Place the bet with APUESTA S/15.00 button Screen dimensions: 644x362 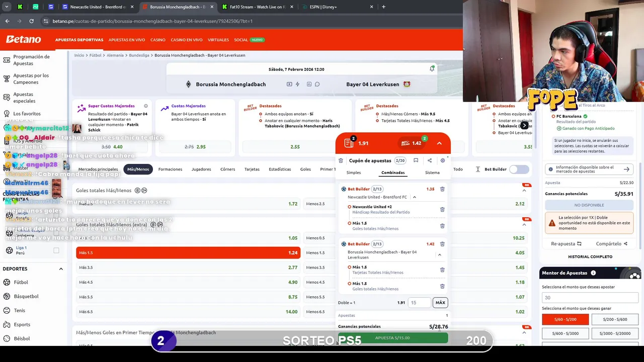click(393, 338)
